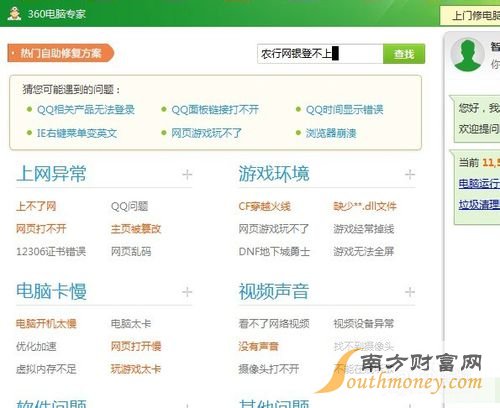
Task: Expand the 游戏环境 section plus
Action: [410, 174]
